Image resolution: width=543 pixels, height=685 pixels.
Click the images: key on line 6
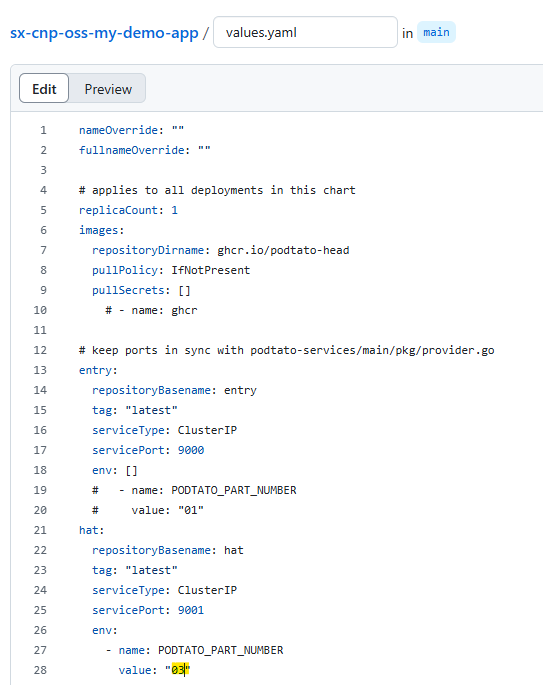101,230
